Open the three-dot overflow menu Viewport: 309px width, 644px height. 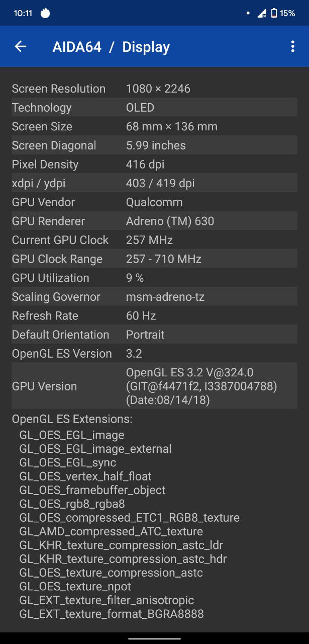pyautogui.click(x=292, y=47)
